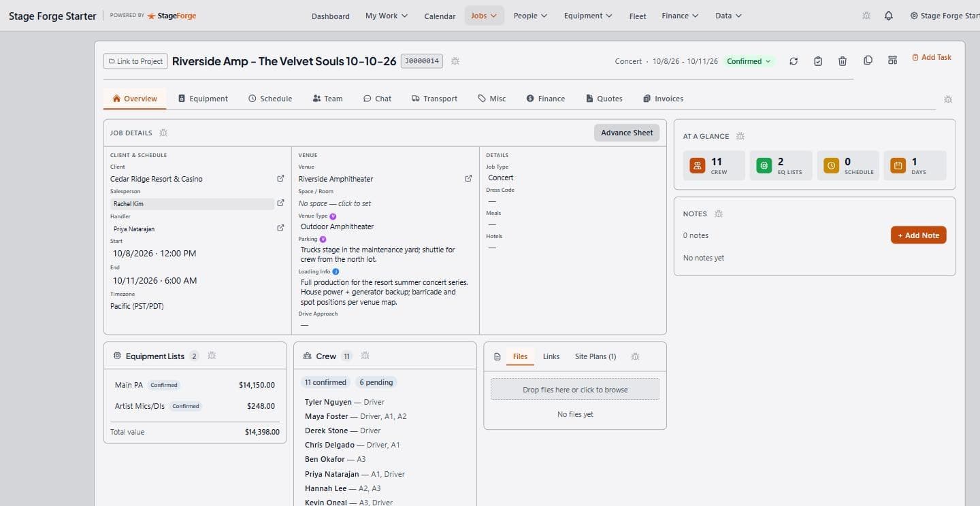980x506 pixels.
Task: Click the trash delete job icon
Action: 843,61
